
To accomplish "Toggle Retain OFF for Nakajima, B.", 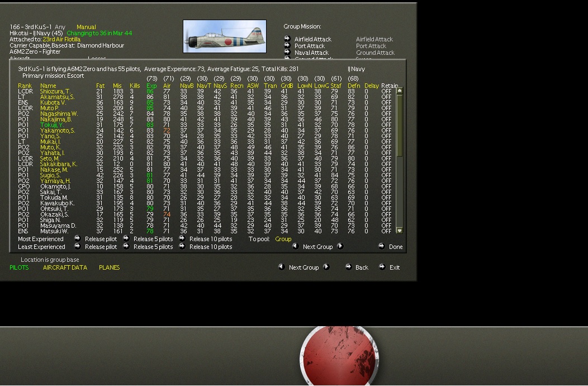I will pyautogui.click(x=386, y=119).
